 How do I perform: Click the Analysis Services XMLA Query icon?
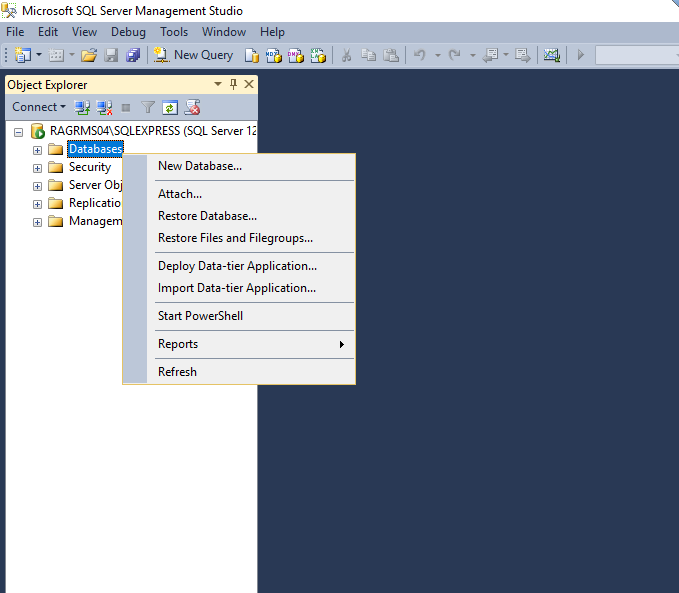318,55
